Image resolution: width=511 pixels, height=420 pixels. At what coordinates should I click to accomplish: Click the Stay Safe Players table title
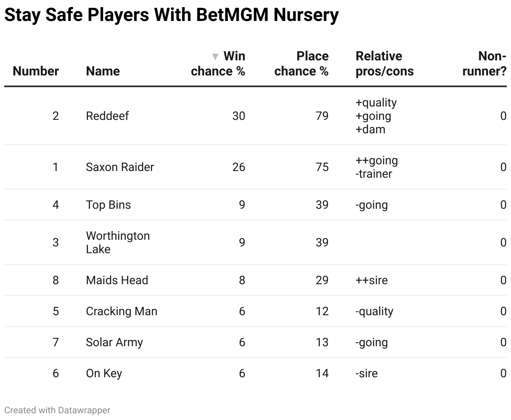point(171,15)
